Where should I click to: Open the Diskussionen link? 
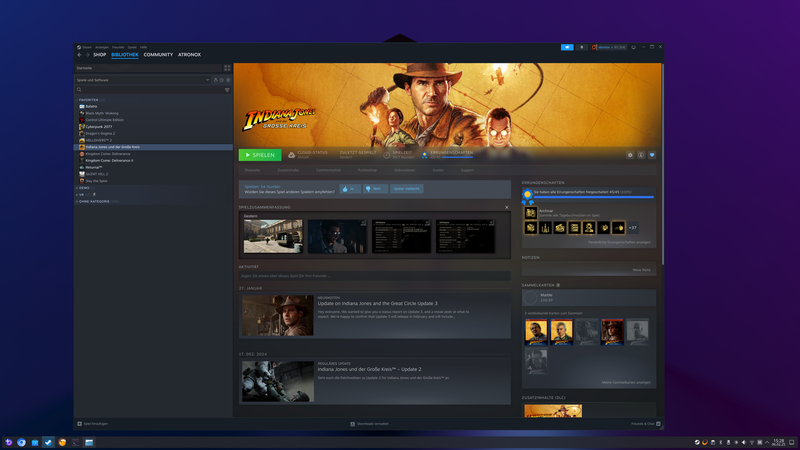click(405, 170)
